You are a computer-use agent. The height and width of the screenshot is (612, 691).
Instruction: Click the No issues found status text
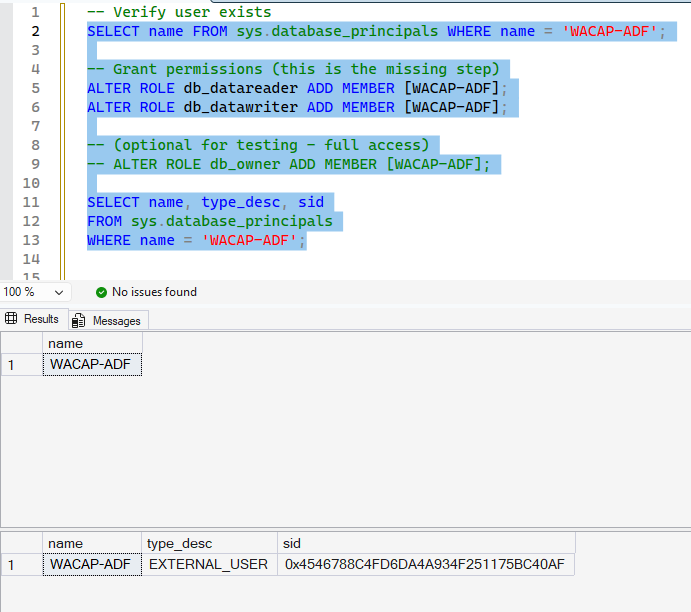point(154,292)
